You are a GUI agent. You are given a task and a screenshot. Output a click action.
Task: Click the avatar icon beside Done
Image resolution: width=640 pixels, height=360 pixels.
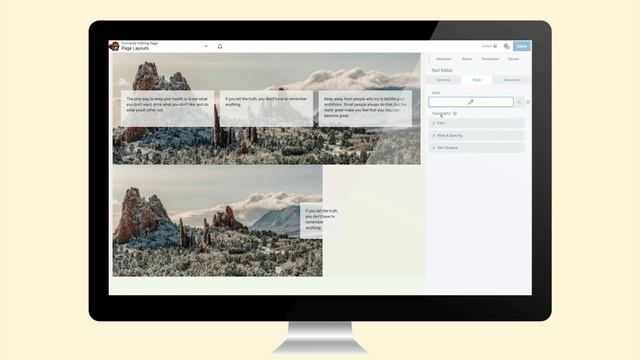coord(507,46)
